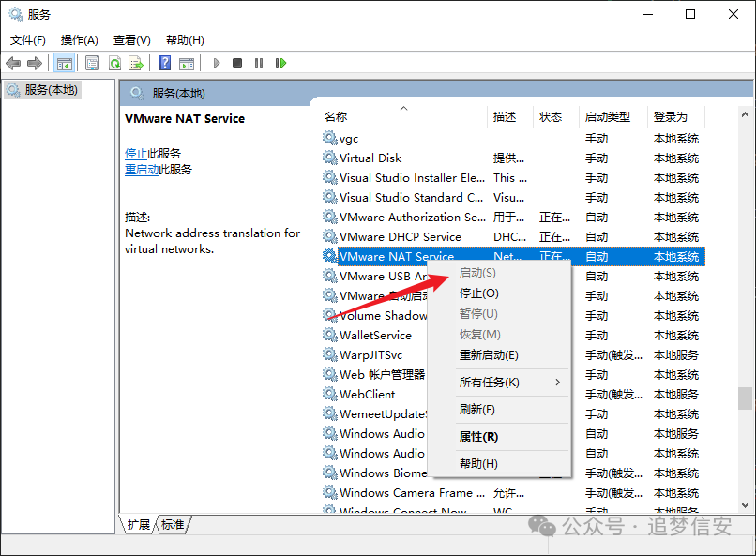756x556 pixels.
Task: Click the Start Service play icon
Action: pyautogui.click(x=217, y=63)
